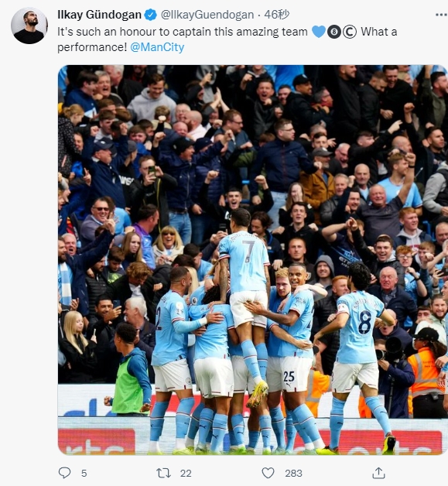The width and height of the screenshot is (448, 486).
Task: Click the blue heart emoji in tweet
Action: click(x=319, y=32)
